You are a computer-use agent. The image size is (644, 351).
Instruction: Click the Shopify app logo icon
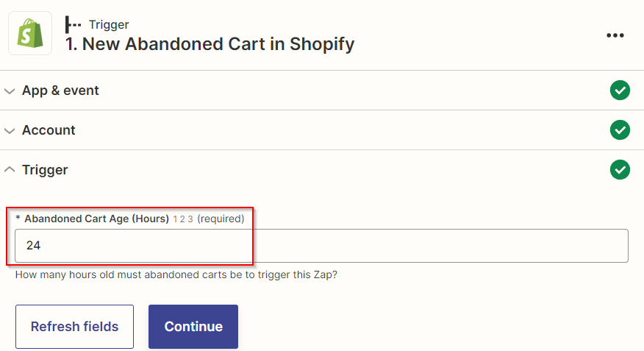(30, 33)
